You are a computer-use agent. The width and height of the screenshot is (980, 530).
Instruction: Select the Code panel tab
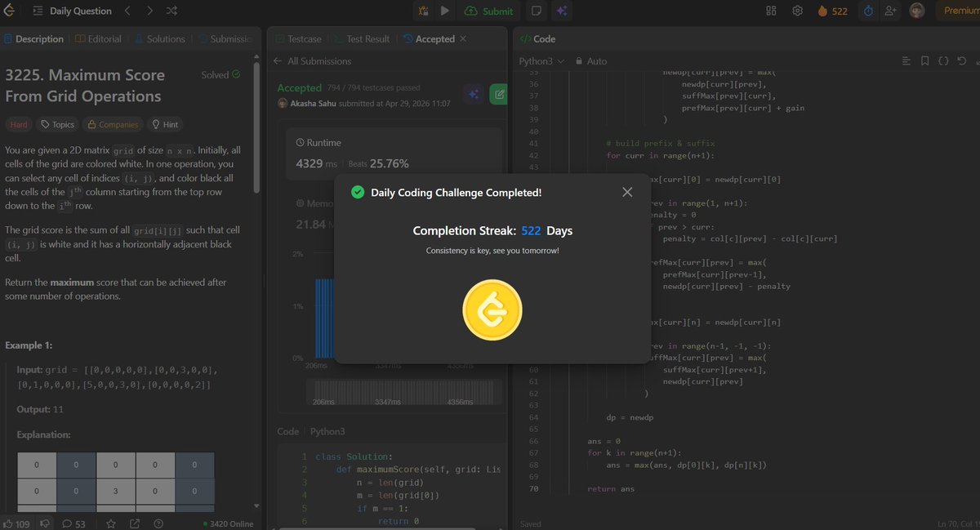538,38
